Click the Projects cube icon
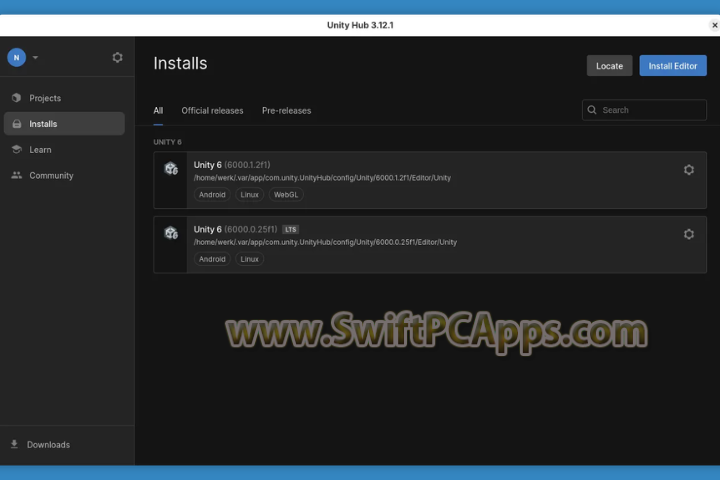The image size is (720, 480). click(17, 98)
